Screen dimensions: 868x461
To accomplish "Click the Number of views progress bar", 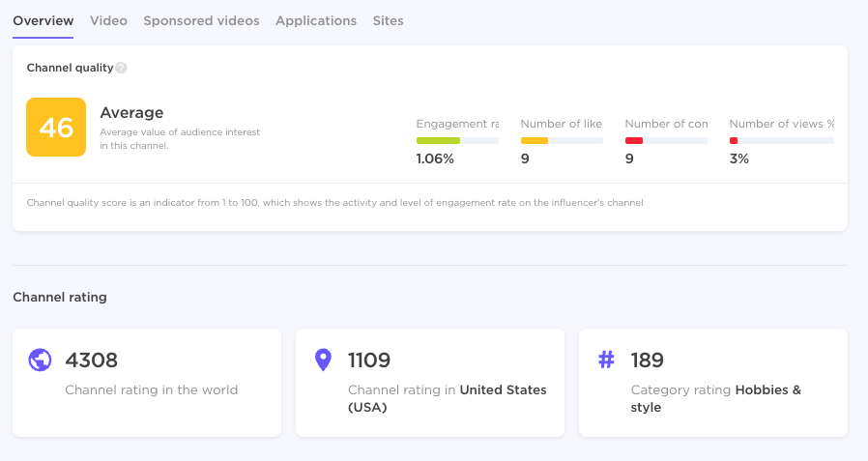I will coord(781,141).
